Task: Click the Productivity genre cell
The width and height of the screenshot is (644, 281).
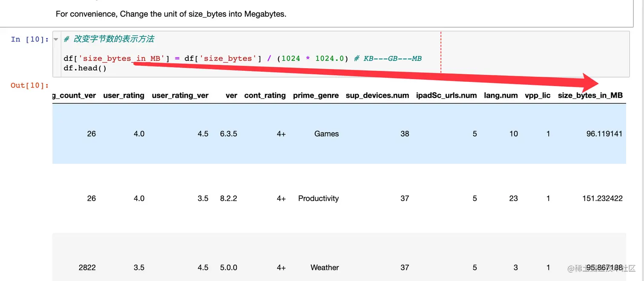Action: click(319, 199)
